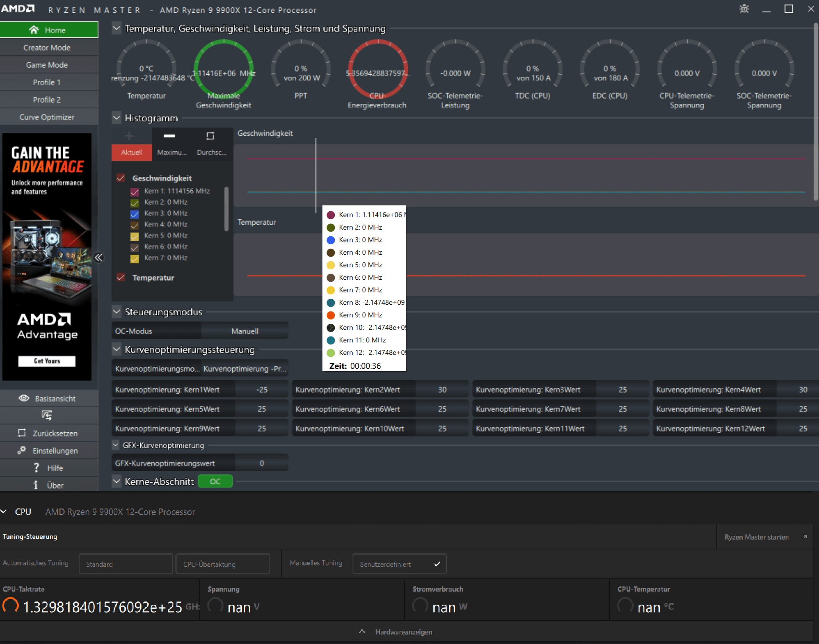
Task: Open Creator Mode profile
Action: pyautogui.click(x=49, y=47)
